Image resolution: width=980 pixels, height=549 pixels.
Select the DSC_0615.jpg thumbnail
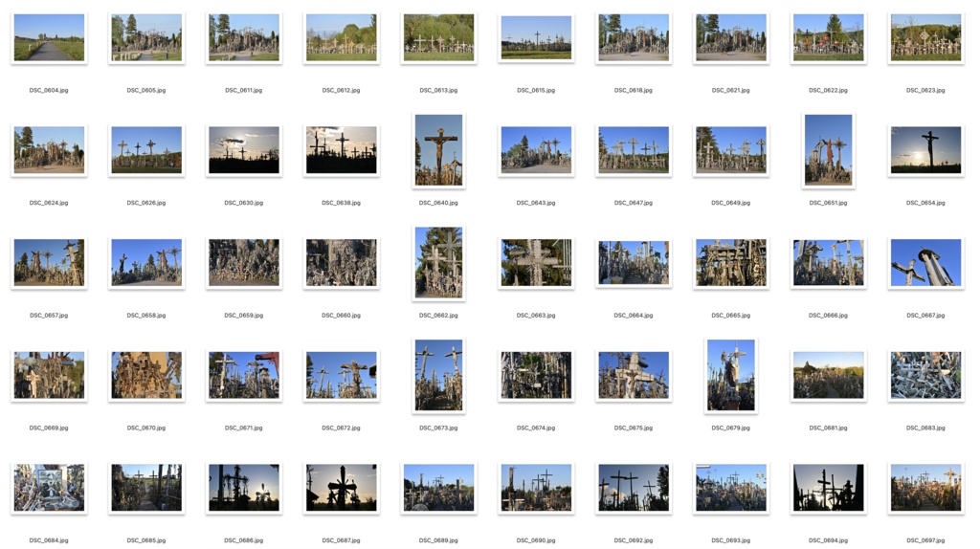click(x=536, y=37)
